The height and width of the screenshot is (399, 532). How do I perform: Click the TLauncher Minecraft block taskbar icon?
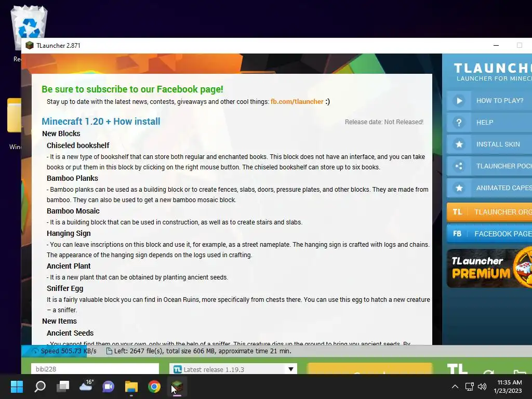[x=177, y=387]
